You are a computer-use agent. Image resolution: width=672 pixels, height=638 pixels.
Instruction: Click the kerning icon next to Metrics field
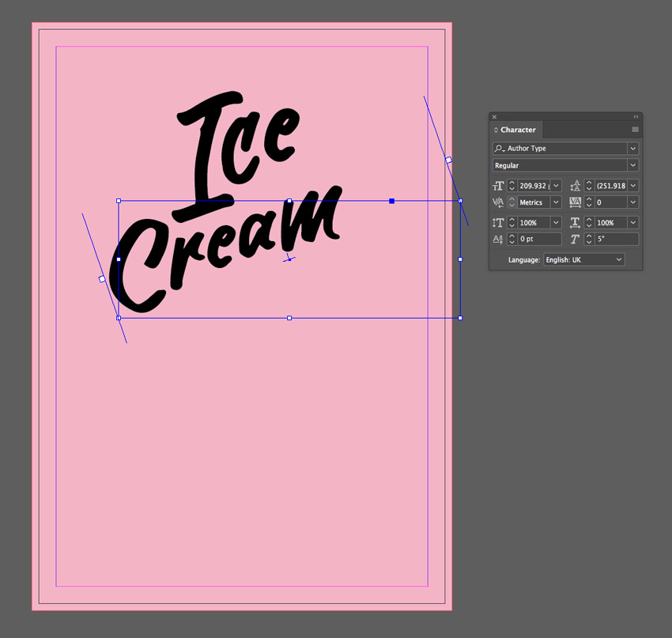[497, 202]
